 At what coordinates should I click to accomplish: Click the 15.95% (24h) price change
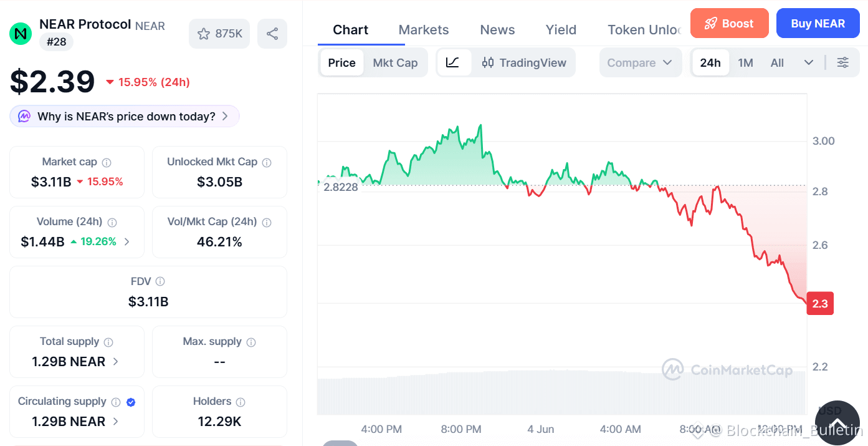tap(154, 82)
